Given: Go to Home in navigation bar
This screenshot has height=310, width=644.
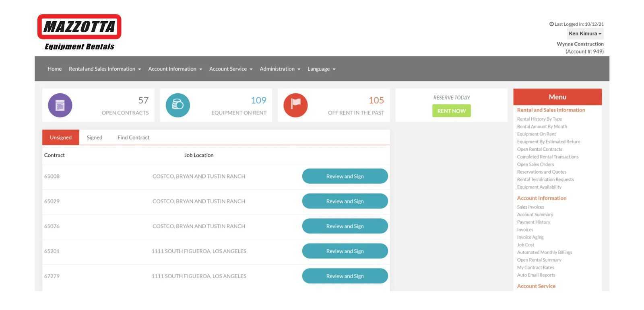Looking at the screenshot, I should (54, 69).
